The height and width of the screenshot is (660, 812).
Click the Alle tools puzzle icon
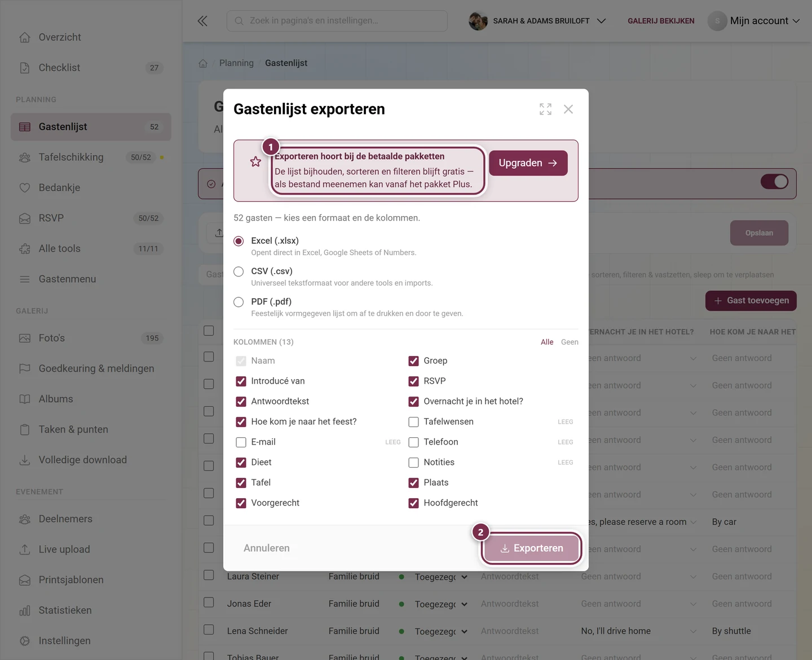(x=25, y=249)
